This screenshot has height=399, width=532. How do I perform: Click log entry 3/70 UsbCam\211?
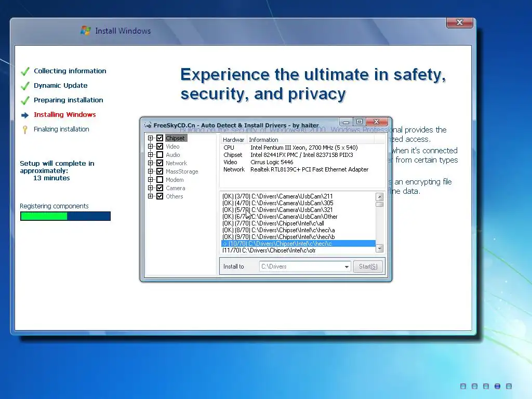tap(298, 196)
